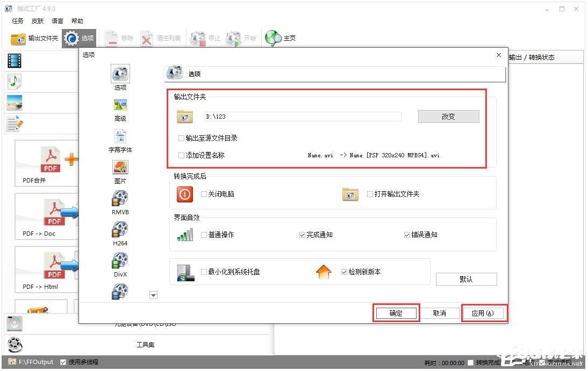Click the output folder icon beside D:\123
Viewport: 588px width, 371px height.
[x=185, y=117]
